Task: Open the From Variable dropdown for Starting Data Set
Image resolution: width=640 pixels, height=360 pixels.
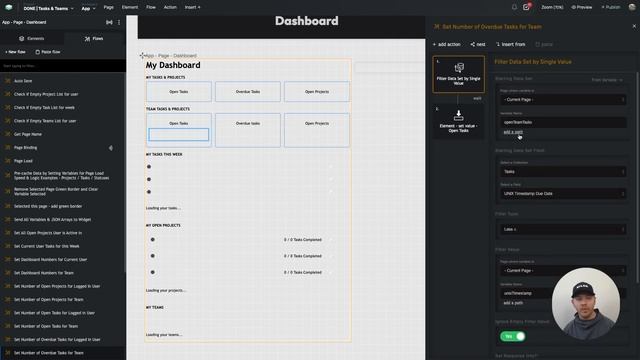Action: click(x=607, y=80)
